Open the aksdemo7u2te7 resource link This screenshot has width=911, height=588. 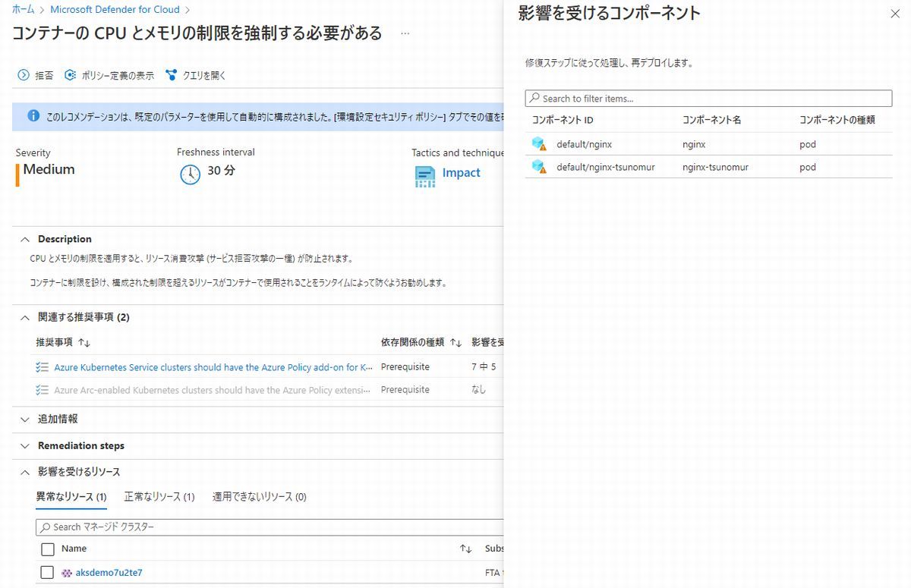coord(109,573)
